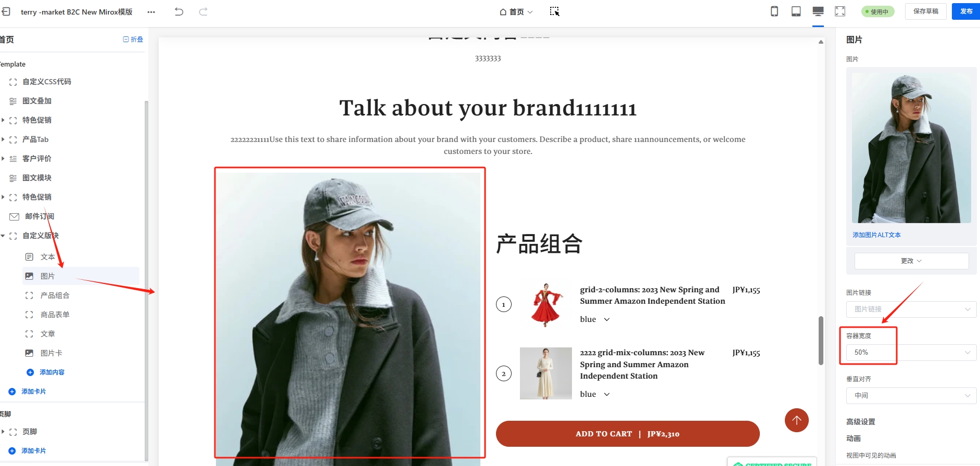This screenshot has height=466, width=980.
Task: Click 添加图片ALT文本 link
Action: coord(876,235)
